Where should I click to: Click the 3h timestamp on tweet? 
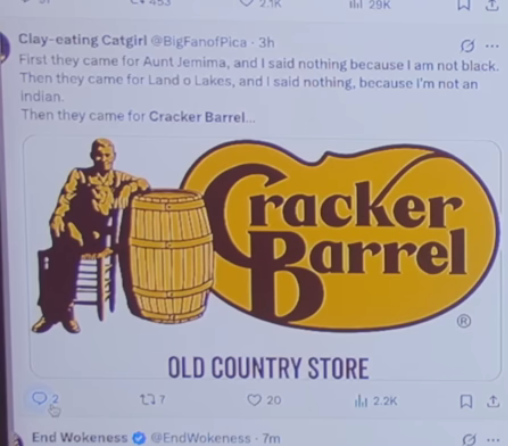point(266,43)
